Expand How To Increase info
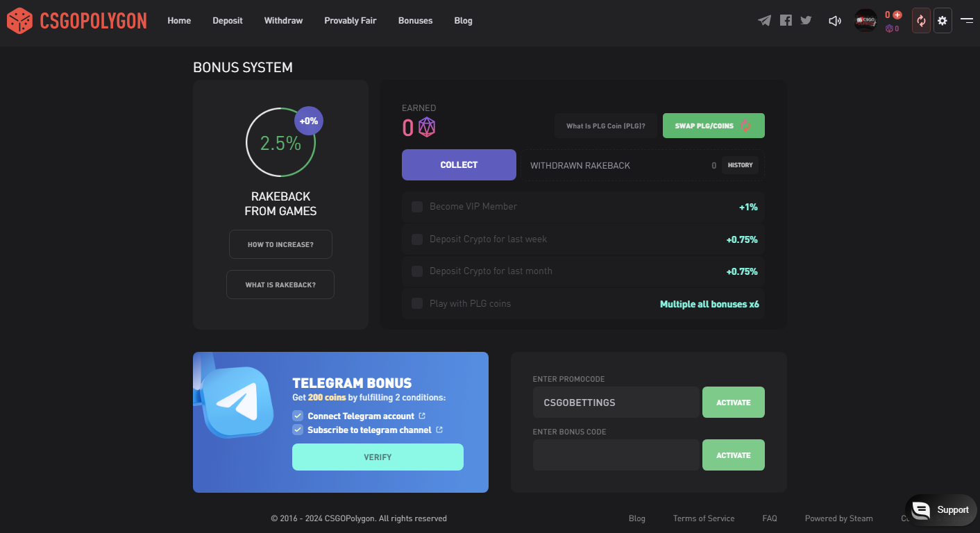Screen dimensions: 980x533 pyautogui.click(x=280, y=244)
